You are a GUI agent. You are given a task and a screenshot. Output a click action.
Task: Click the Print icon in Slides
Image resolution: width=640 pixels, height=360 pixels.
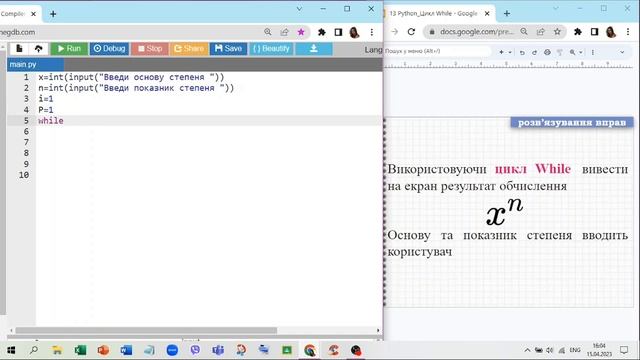(x=547, y=52)
